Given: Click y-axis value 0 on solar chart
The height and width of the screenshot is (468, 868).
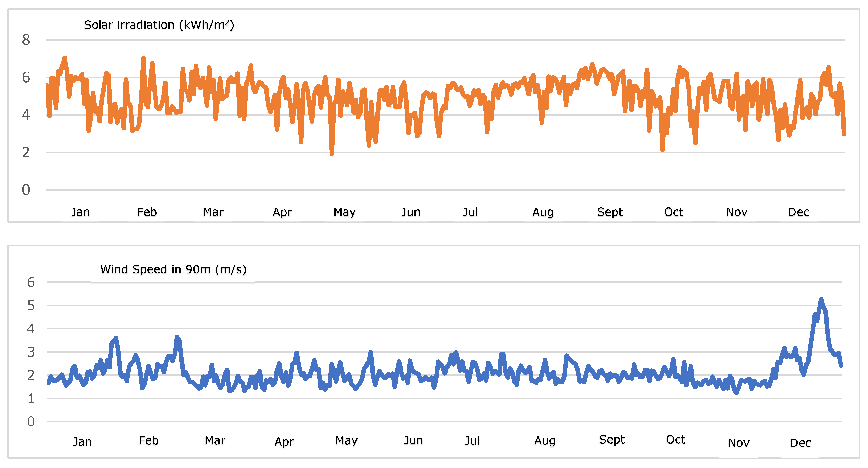Looking at the screenshot, I should (x=26, y=190).
